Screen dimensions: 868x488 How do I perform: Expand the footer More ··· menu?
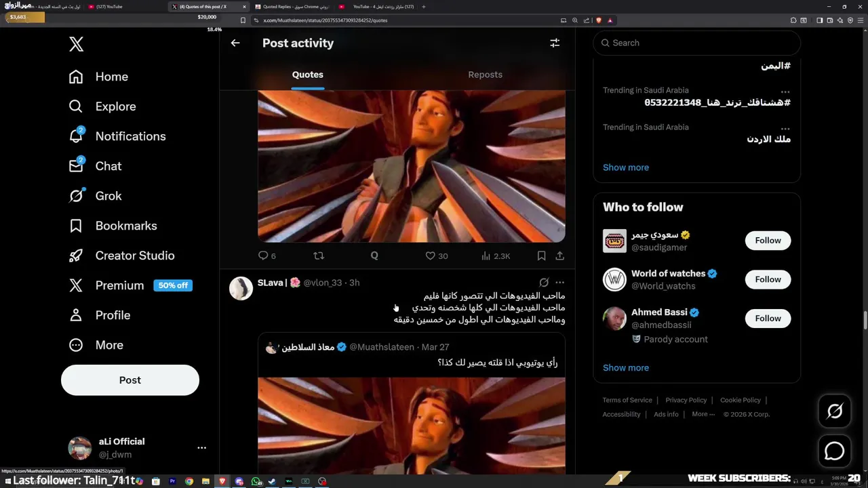click(703, 414)
